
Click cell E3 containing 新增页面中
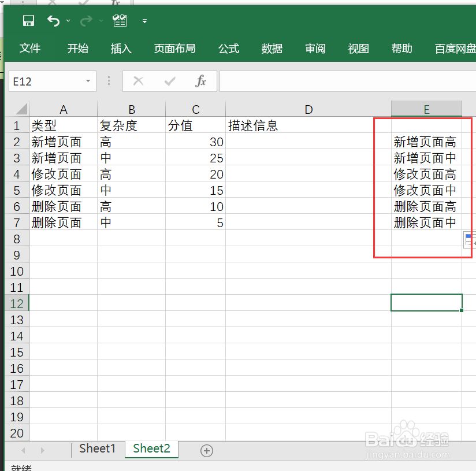click(x=426, y=158)
